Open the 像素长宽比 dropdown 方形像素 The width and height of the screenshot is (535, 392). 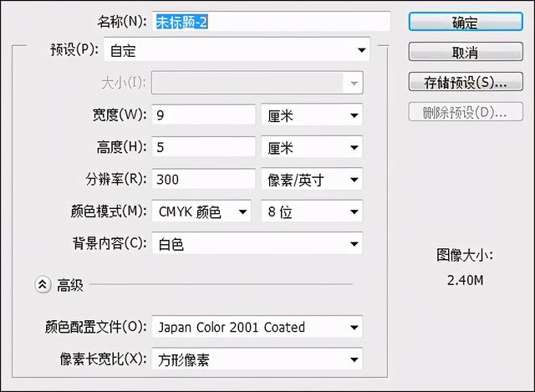point(257,359)
